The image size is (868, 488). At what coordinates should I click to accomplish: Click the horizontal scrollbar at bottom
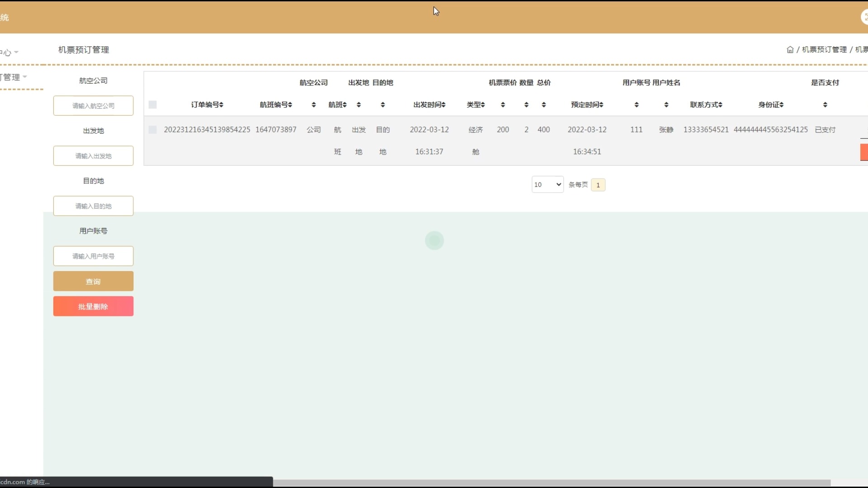(x=552, y=483)
